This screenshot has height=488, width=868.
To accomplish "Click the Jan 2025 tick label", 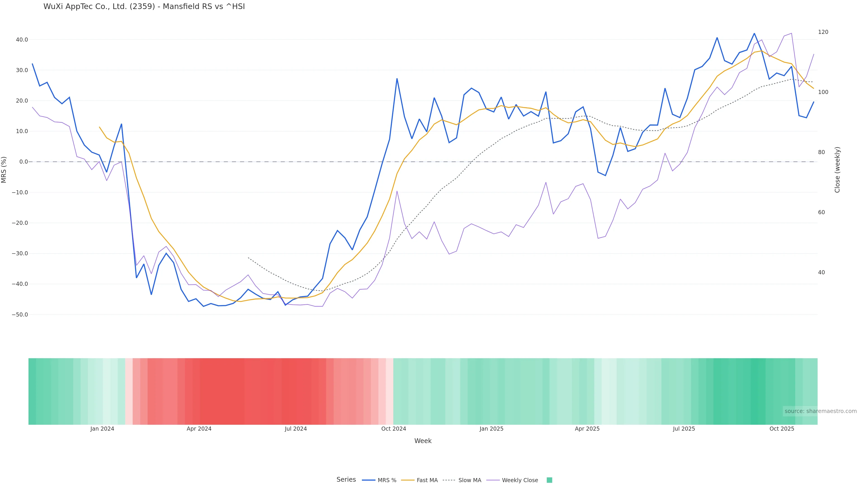I will [x=491, y=429].
